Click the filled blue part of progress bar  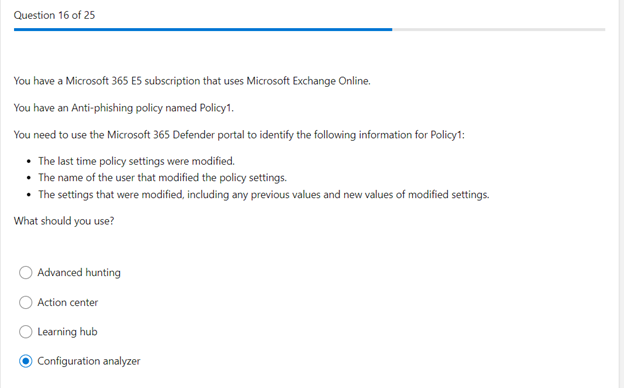[203, 29]
